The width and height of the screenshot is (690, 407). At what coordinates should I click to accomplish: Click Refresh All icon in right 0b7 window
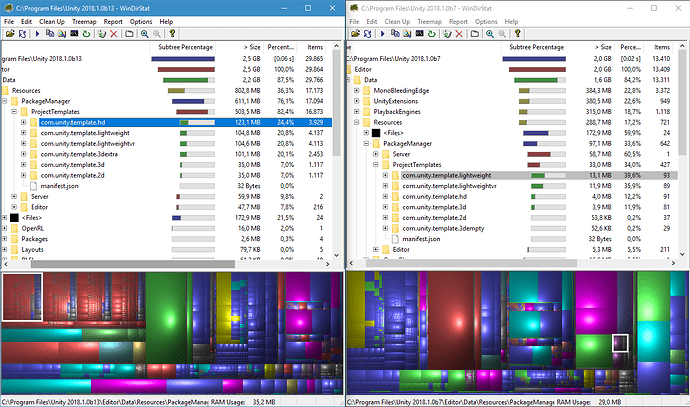pos(368,33)
